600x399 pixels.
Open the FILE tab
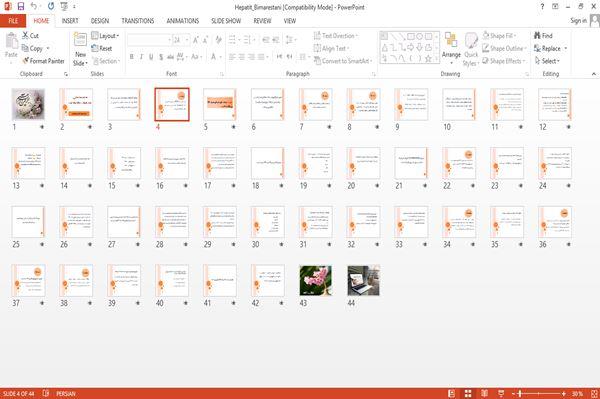pos(13,21)
